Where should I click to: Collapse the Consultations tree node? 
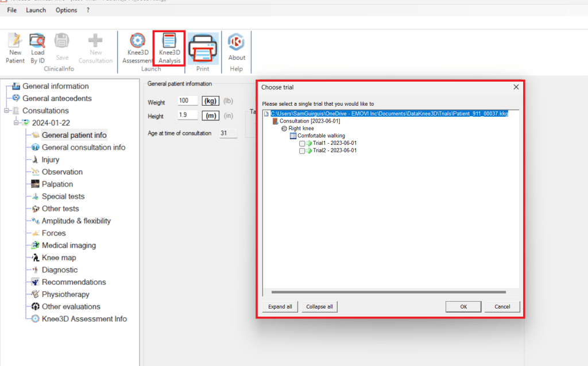(6, 111)
